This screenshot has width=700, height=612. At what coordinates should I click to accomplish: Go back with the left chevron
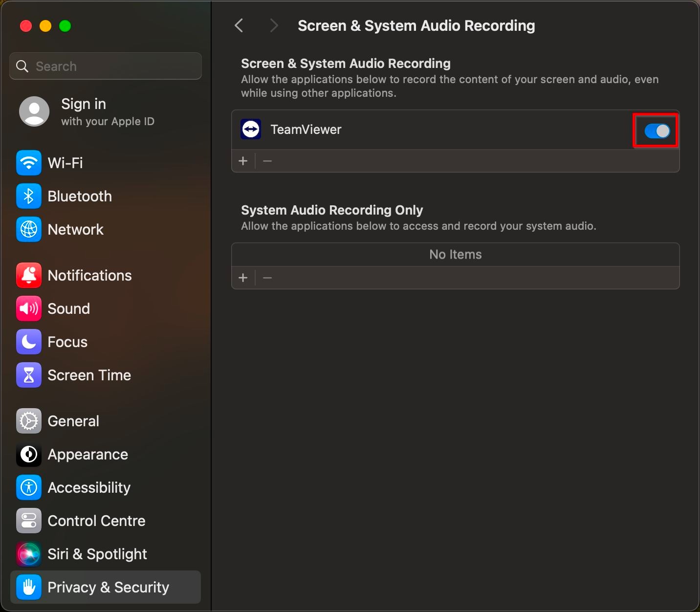tap(239, 25)
